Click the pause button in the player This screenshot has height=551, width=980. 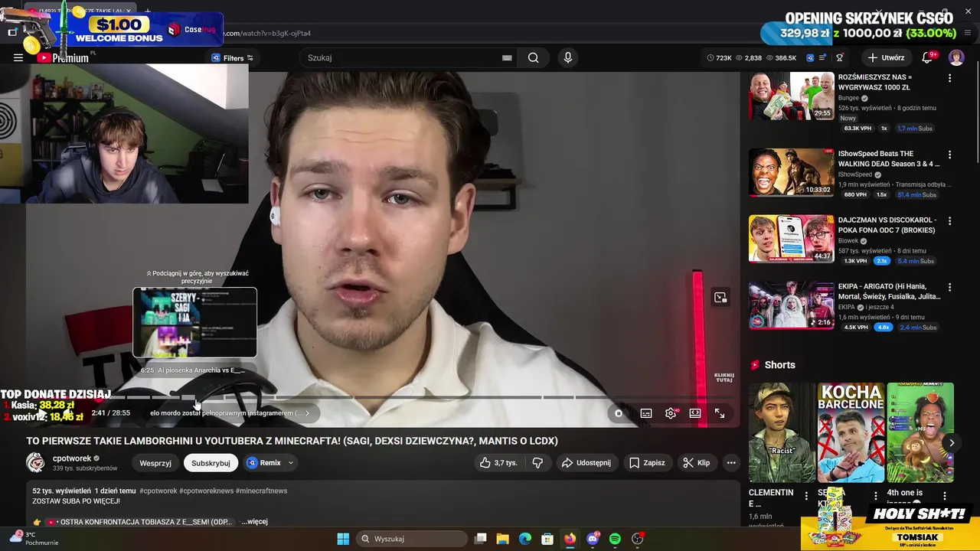click(619, 413)
